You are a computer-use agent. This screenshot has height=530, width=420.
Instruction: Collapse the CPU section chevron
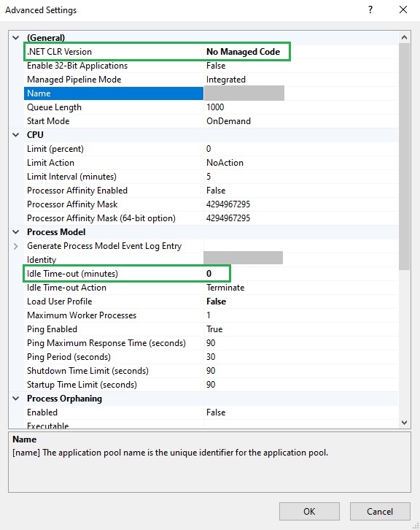coord(15,135)
